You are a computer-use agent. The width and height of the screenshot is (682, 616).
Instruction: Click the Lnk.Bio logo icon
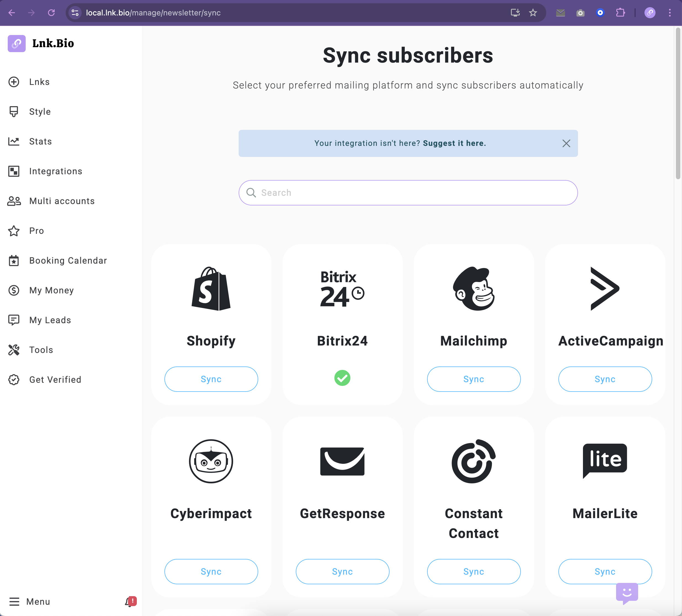17,44
